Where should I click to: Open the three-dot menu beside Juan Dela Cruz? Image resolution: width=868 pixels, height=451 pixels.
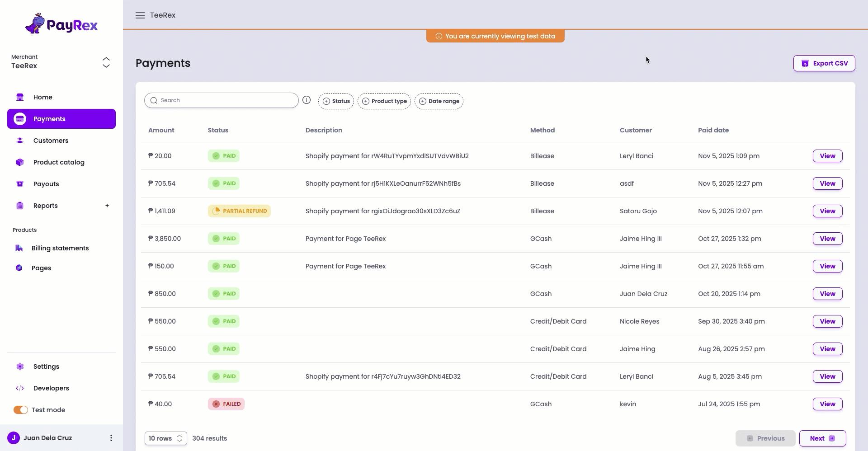(111, 438)
